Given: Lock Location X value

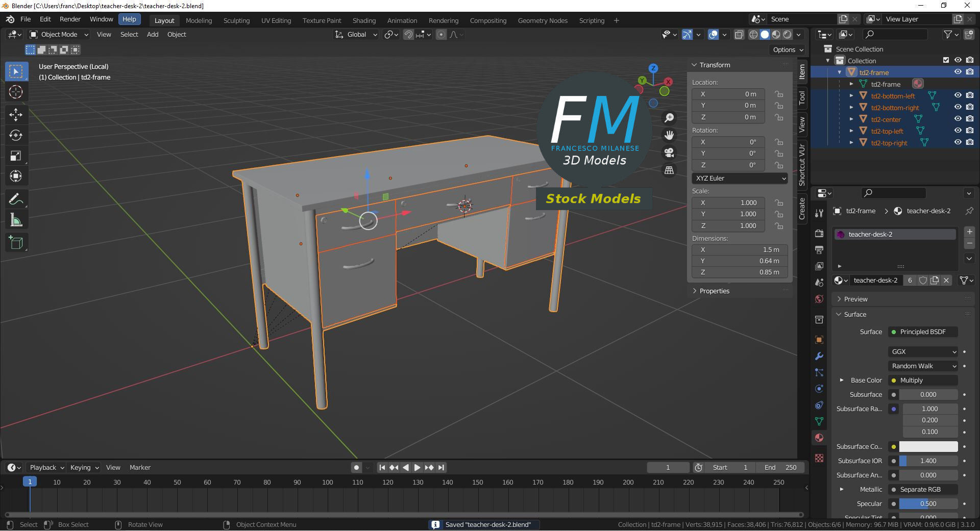Looking at the screenshot, I should pos(779,94).
